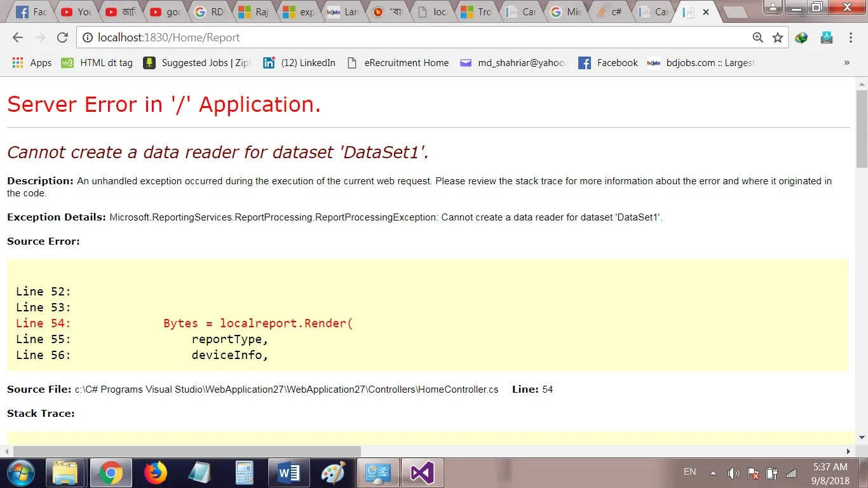Open the HTML dt tag bookmark
The height and width of the screenshot is (488, 868).
(x=97, y=63)
